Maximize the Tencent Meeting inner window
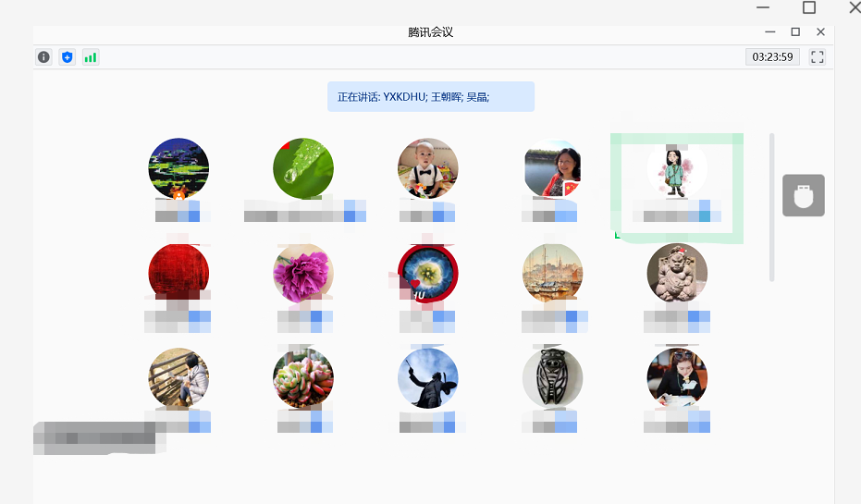Screen dimensions: 861x504 click(795, 31)
